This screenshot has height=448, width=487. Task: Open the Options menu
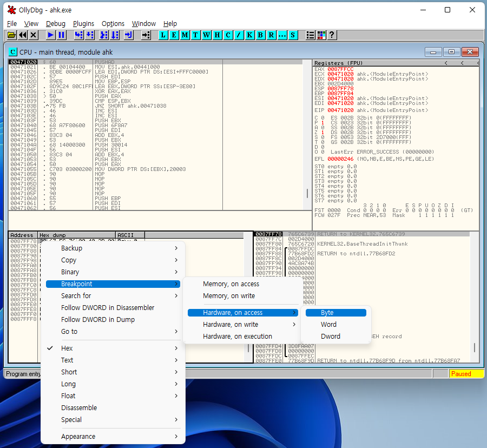tap(113, 24)
